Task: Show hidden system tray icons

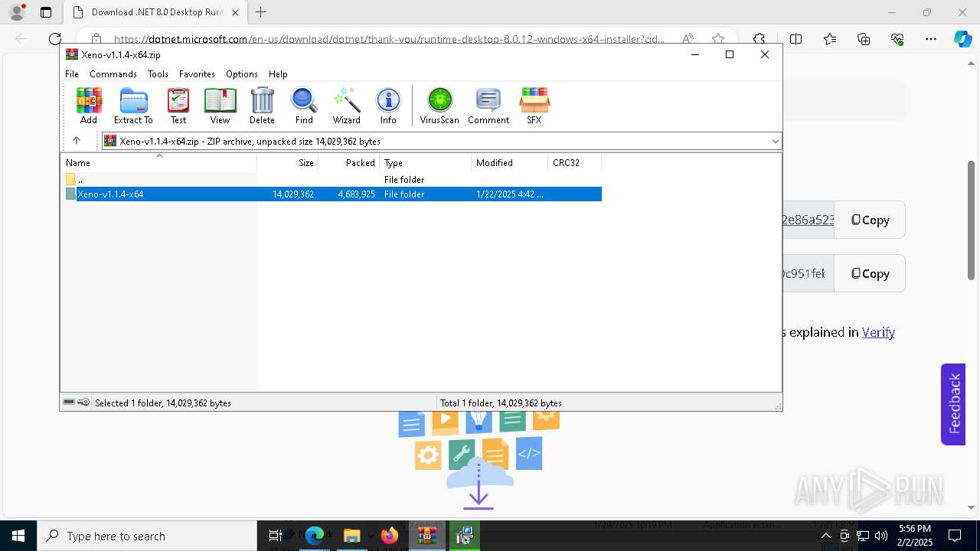Action: [x=825, y=536]
